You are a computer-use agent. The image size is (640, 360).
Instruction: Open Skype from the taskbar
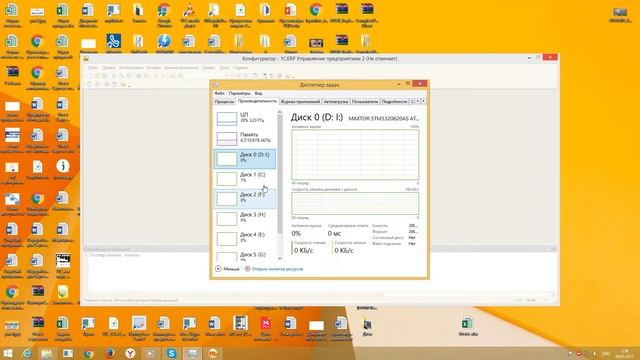(171, 353)
